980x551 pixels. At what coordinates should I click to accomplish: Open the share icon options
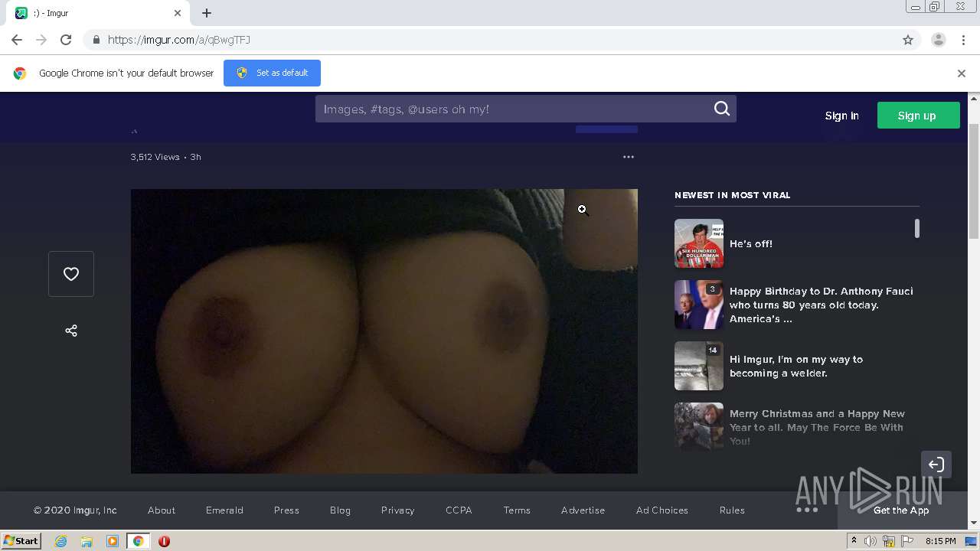[x=71, y=331]
